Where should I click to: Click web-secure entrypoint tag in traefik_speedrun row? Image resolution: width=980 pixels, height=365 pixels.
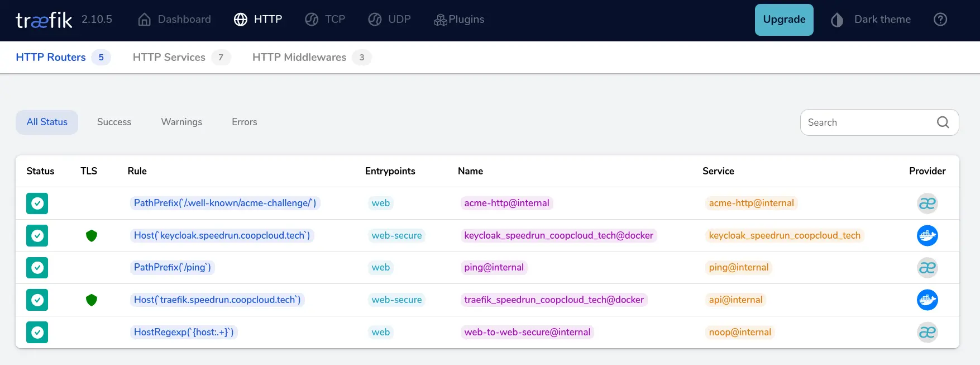pos(397,300)
